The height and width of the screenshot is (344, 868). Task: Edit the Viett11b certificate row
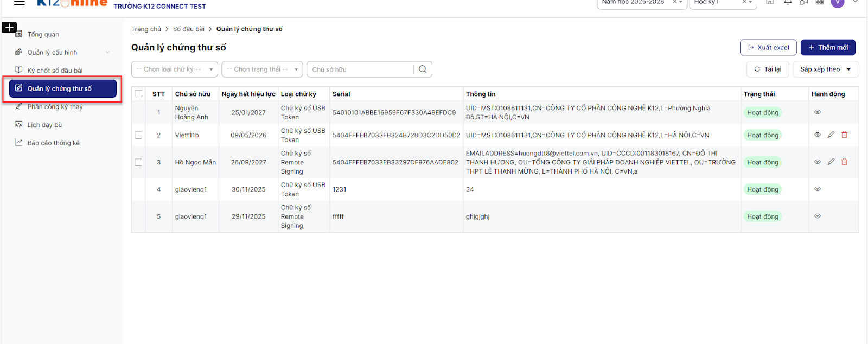(831, 135)
